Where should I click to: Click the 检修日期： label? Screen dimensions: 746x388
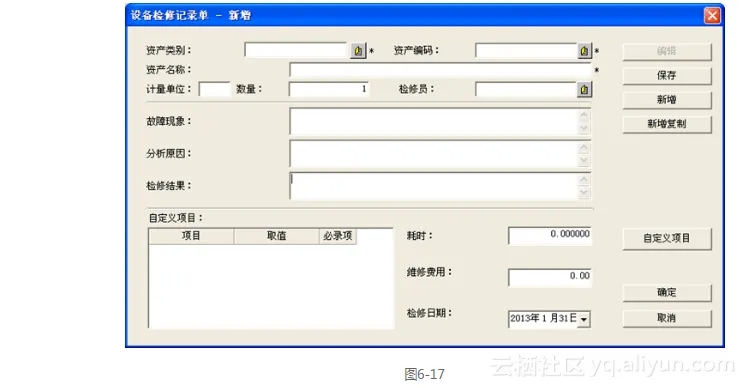pyautogui.click(x=430, y=313)
